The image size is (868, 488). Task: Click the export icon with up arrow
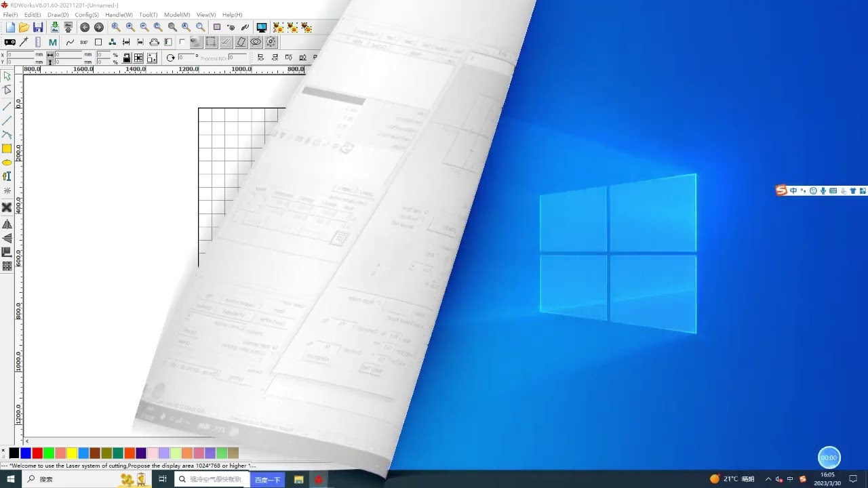click(x=68, y=27)
